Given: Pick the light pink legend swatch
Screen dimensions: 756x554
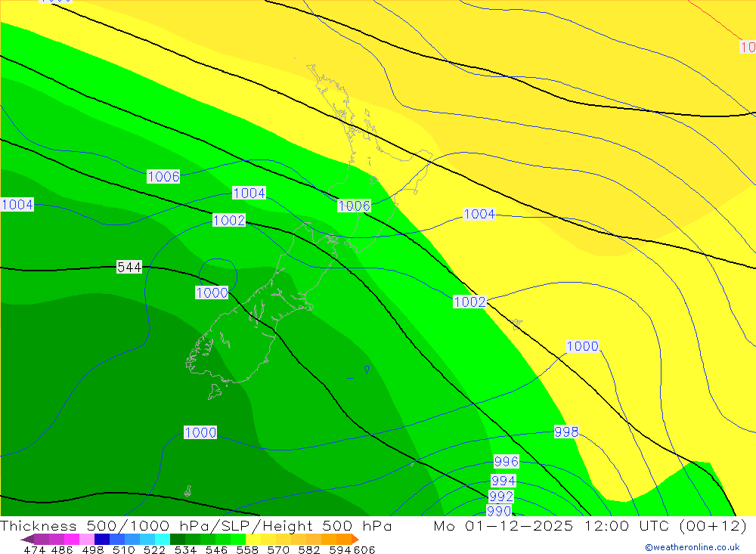Looking at the screenshot, I should point(87,539).
